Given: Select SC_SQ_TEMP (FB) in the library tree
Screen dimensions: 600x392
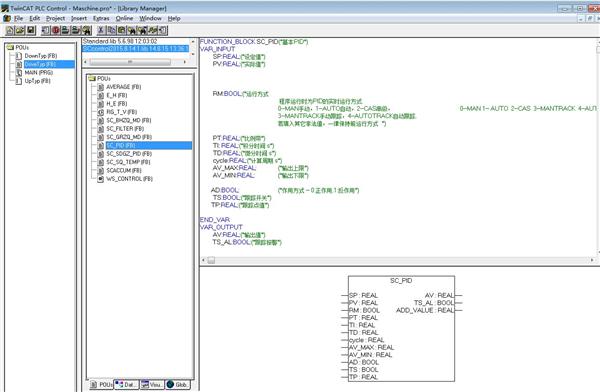Looking at the screenshot, I should coord(128,162).
